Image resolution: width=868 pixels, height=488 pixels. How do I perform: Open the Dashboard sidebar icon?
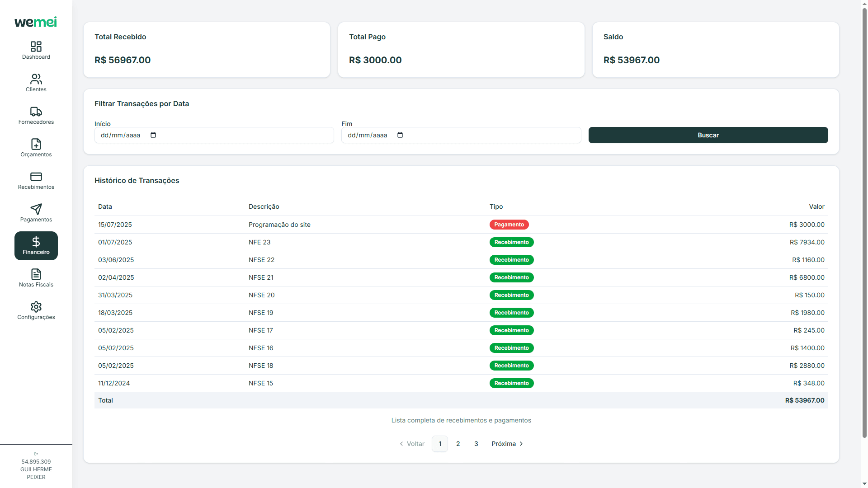click(36, 47)
